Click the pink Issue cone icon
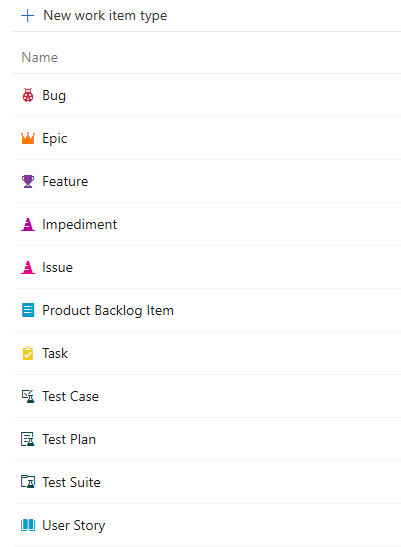The height and width of the screenshot is (547, 401). tap(28, 267)
